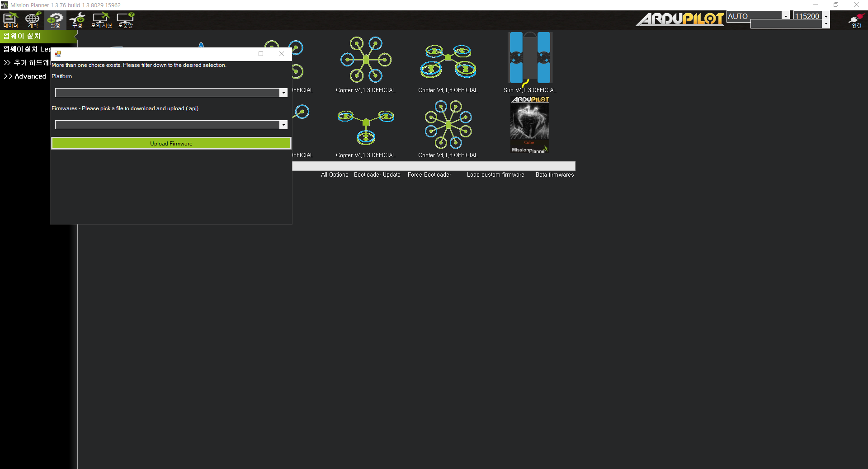868x469 pixels.
Task: Open the empty dropdown below the port selector
Action: coord(826,24)
